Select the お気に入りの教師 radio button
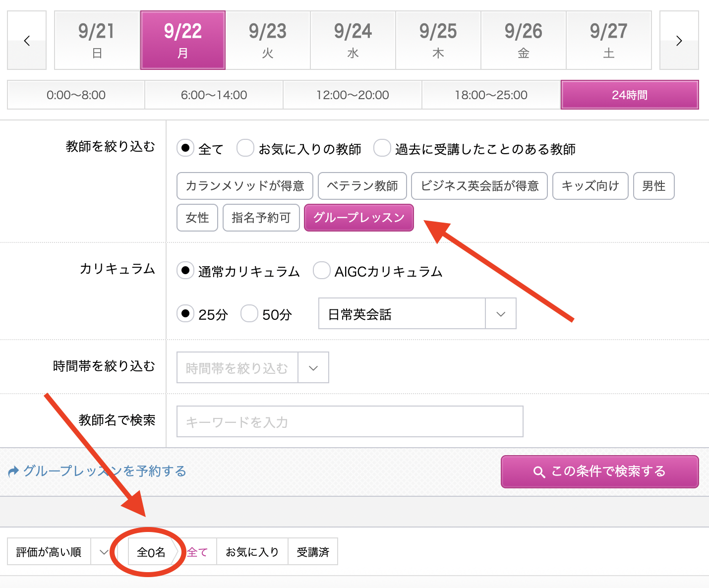Viewport: 709px width, 588px height. (245, 148)
